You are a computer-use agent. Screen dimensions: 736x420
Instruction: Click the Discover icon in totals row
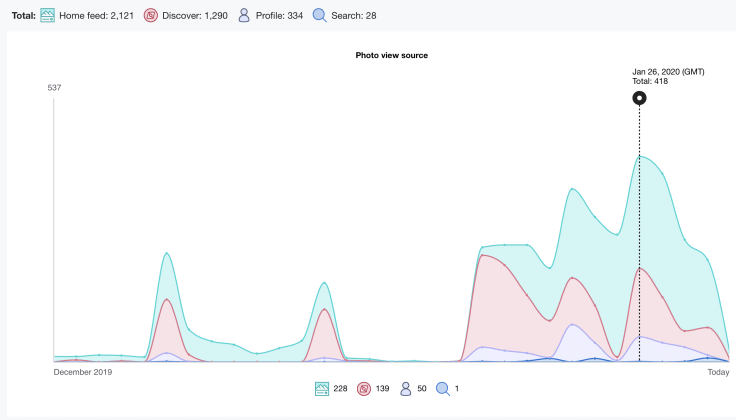coord(151,15)
